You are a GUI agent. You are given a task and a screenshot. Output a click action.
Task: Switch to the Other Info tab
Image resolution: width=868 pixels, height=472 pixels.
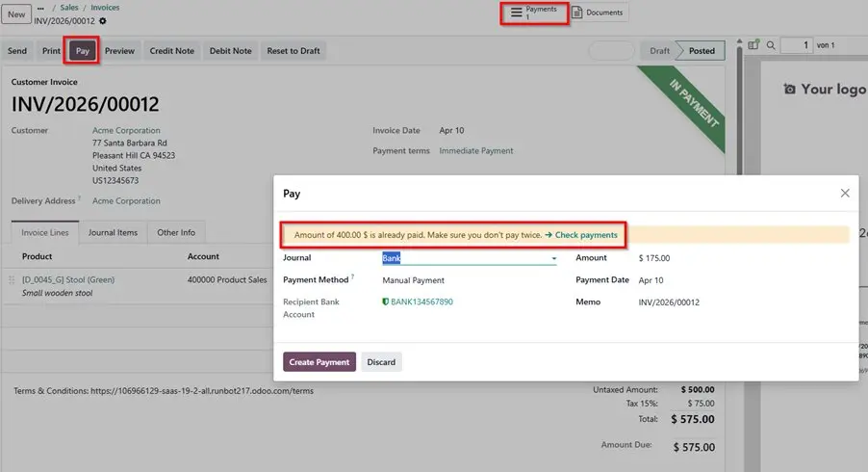click(176, 232)
